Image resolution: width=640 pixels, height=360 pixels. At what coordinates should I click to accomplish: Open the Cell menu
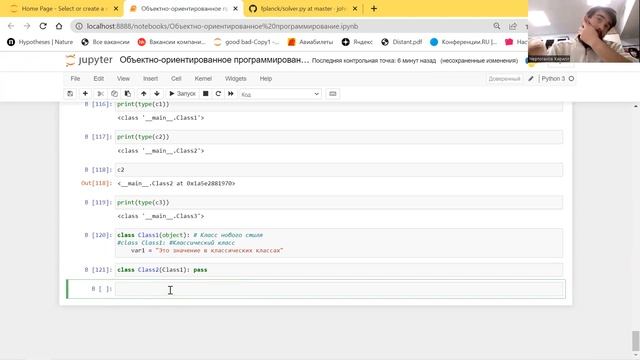point(176,79)
